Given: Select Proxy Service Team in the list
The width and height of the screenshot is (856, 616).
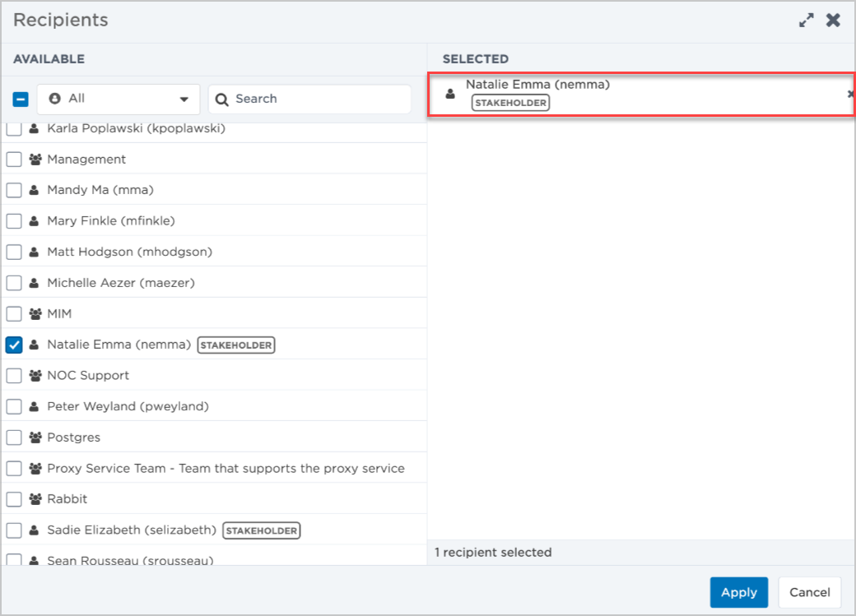Looking at the screenshot, I should click(x=226, y=469).
